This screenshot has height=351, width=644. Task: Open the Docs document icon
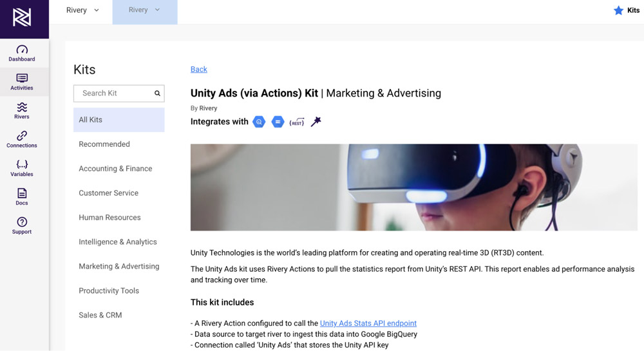pyautogui.click(x=22, y=193)
